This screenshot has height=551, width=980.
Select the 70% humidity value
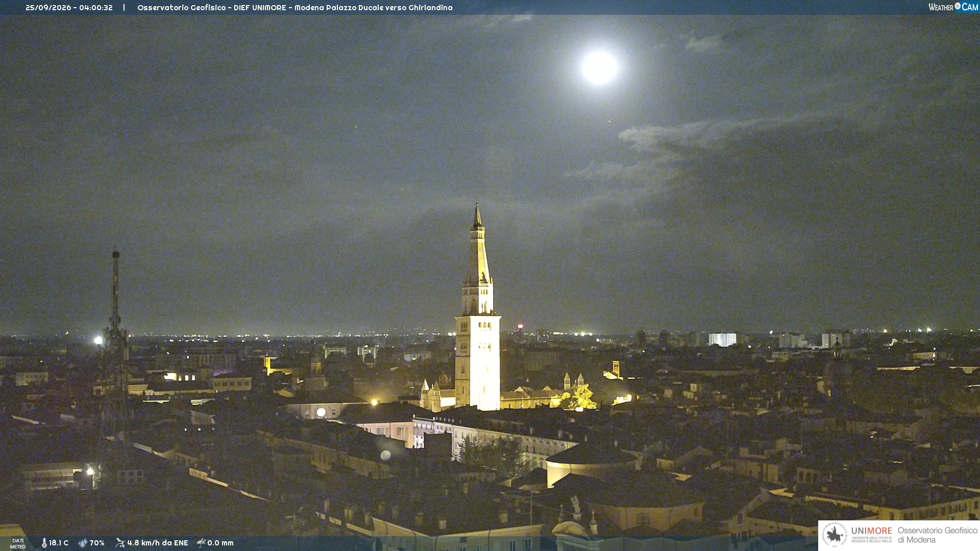pyautogui.click(x=97, y=543)
